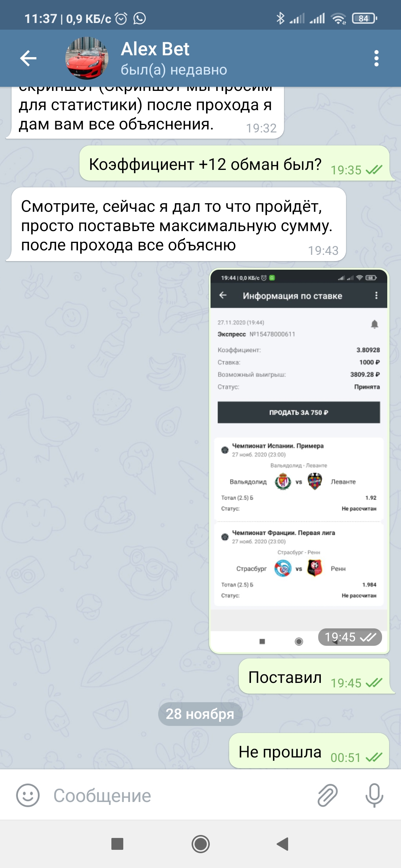Open the Alex Bet contact name title
The height and width of the screenshot is (868, 401).
(155, 49)
